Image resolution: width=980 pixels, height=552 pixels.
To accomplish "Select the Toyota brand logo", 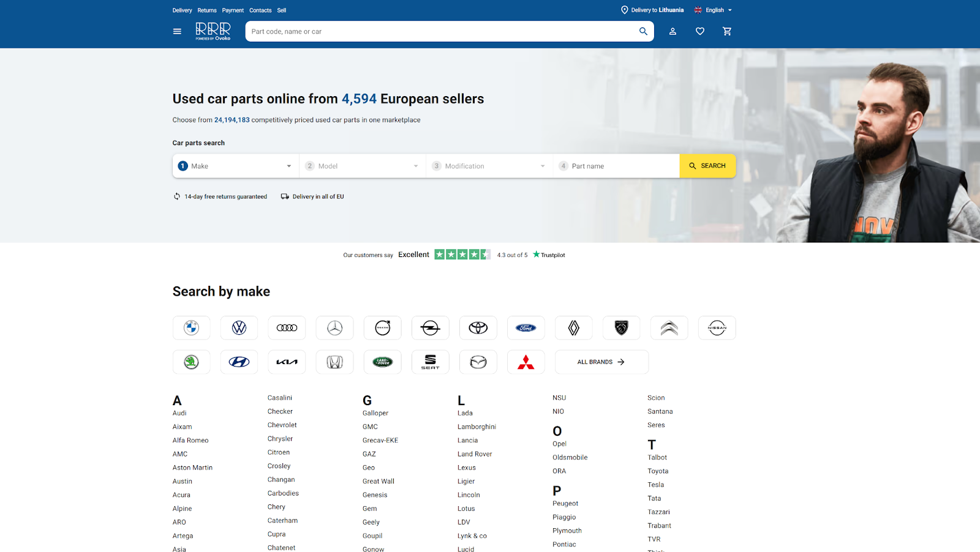I will pyautogui.click(x=478, y=328).
